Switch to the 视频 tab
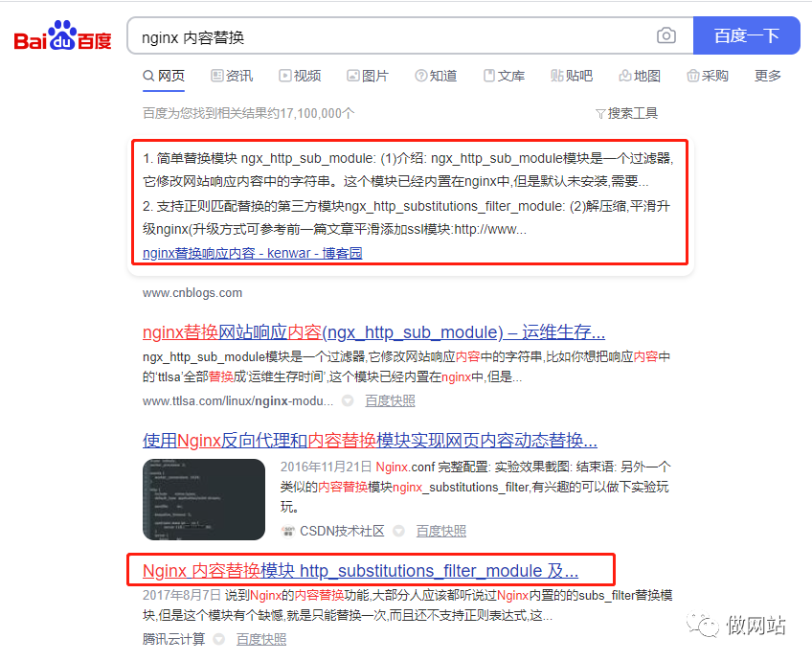The height and width of the screenshot is (661, 812). pyautogui.click(x=300, y=76)
